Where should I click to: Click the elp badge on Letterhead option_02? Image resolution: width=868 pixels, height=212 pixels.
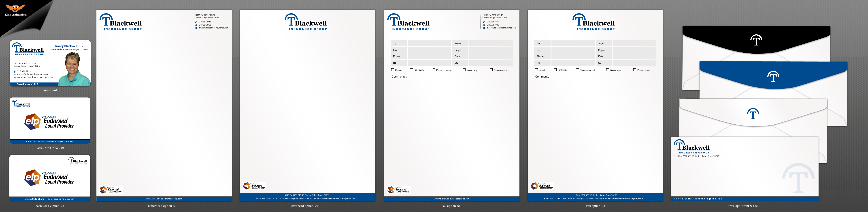point(254,186)
